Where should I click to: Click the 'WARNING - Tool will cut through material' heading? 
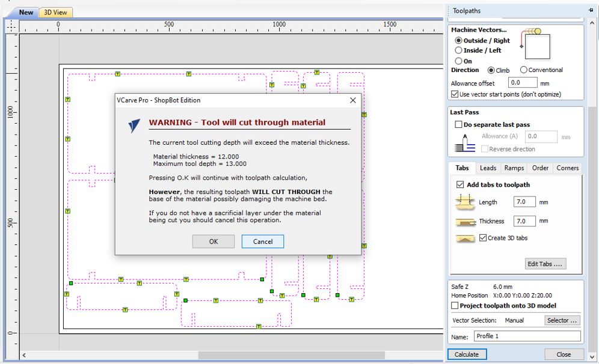click(237, 123)
